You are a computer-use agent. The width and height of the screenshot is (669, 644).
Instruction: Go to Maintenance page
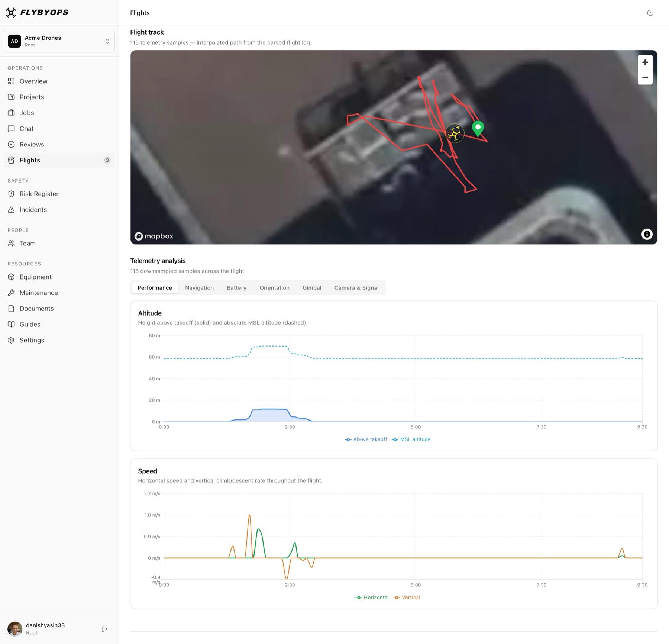59,293
